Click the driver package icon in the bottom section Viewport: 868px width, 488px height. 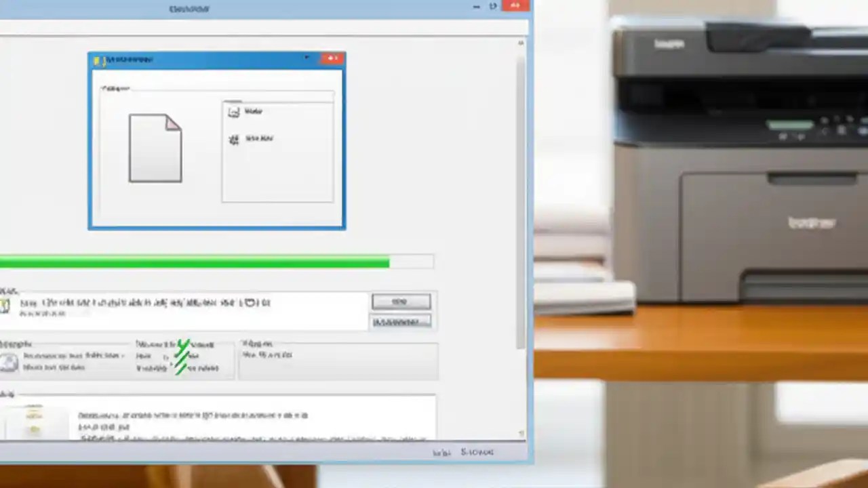(34, 419)
